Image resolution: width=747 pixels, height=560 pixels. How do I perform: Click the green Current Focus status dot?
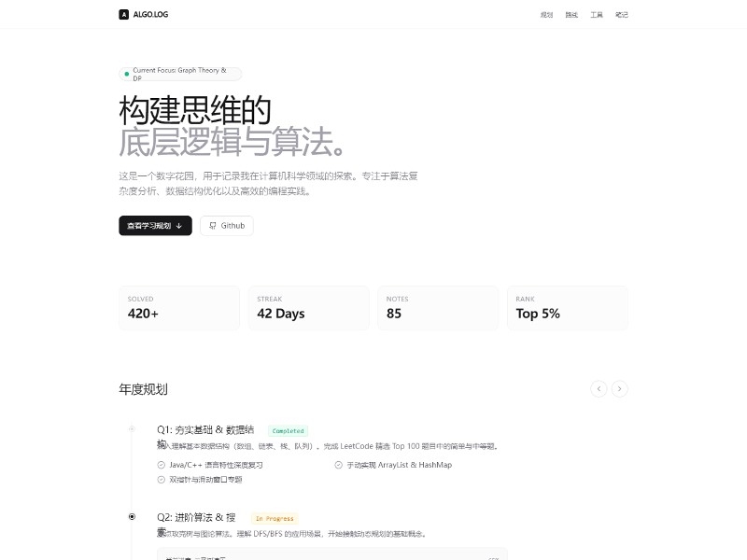pyautogui.click(x=127, y=74)
